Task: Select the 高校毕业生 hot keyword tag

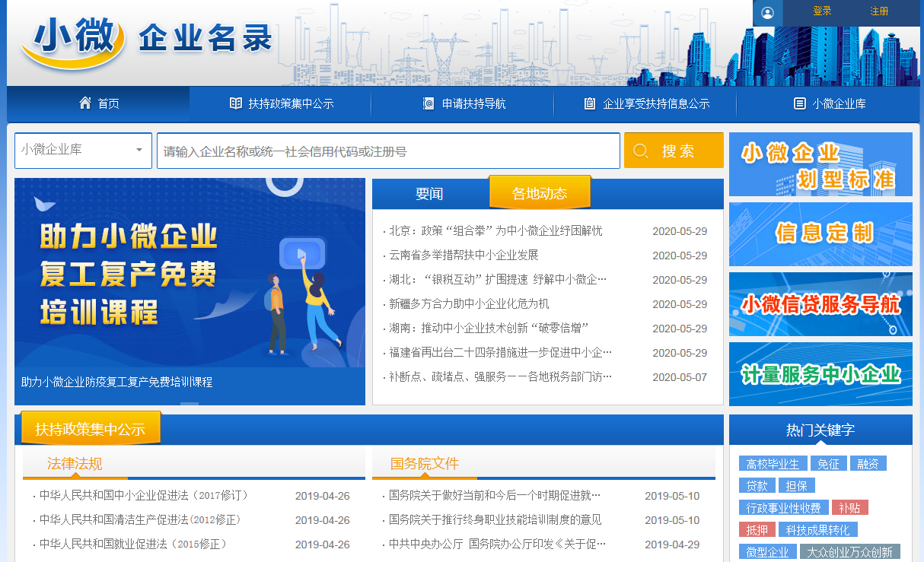Action: [x=773, y=464]
